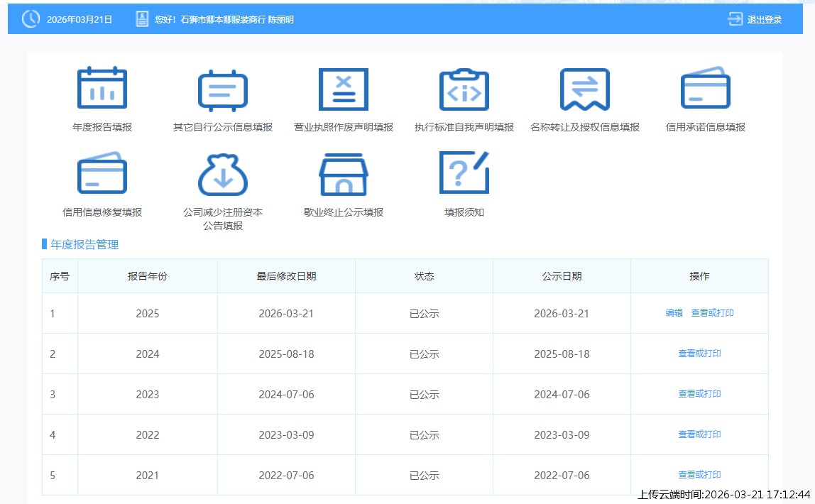Open the 歇业终止公示填报 shop icon
The height and width of the screenshot is (504, 815).
coord(344,174)
